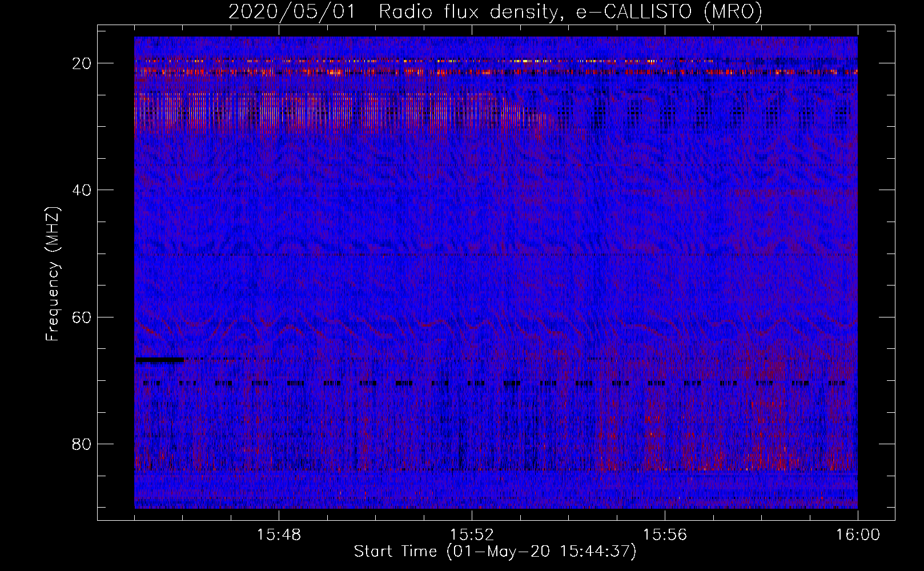Screen dimensions: 924x571
Task: Click the '15:48' time tick label
Action: [279, 535]
